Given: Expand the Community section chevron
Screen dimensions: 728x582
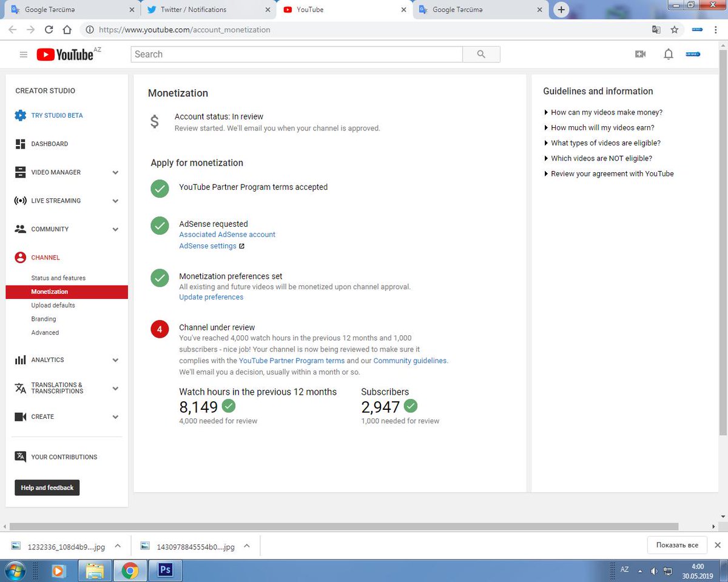Looking at the screenshot, I should (115, 230).
